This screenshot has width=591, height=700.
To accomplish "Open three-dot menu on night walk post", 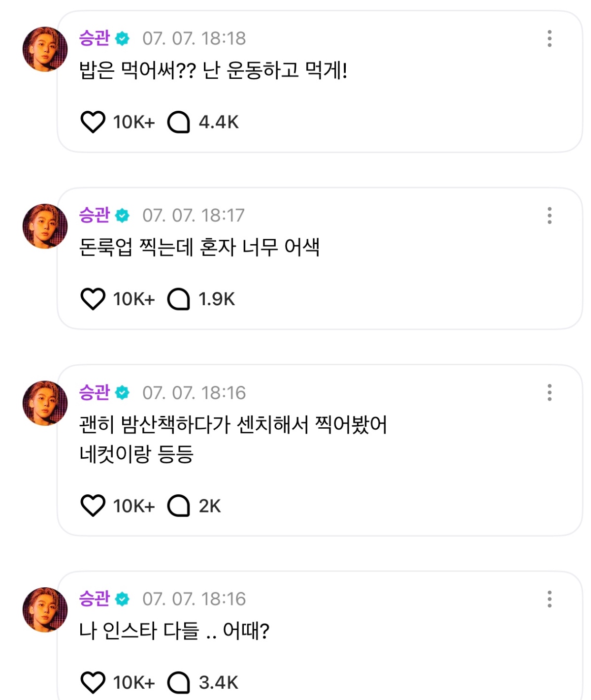I will coord(549,393).
